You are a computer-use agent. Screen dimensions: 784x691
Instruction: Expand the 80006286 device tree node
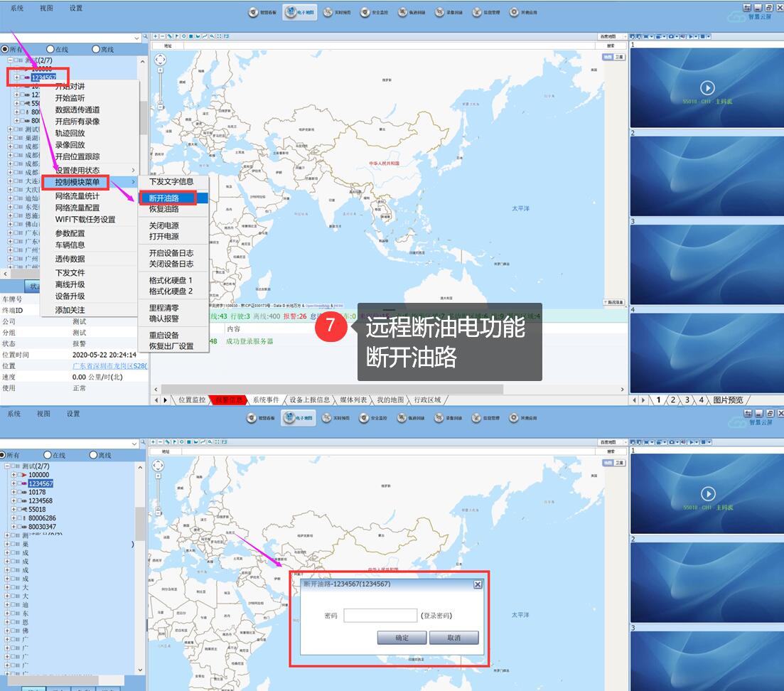[13, 518]
